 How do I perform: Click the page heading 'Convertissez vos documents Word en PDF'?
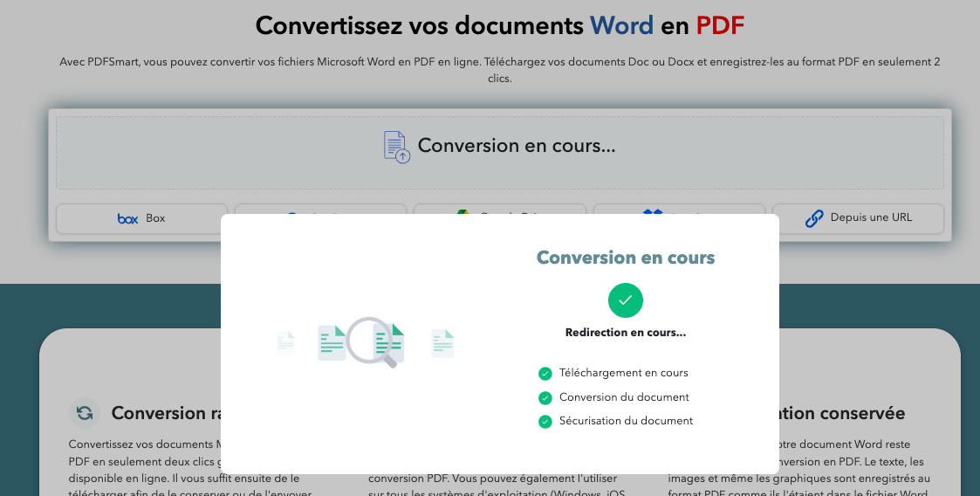(x=499, y=25)
